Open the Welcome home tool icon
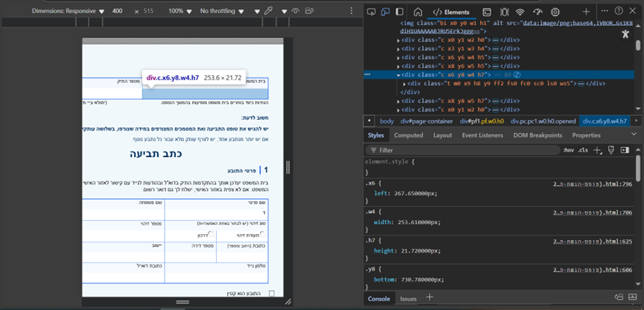644x310 pixels. [x=418, y=11]
